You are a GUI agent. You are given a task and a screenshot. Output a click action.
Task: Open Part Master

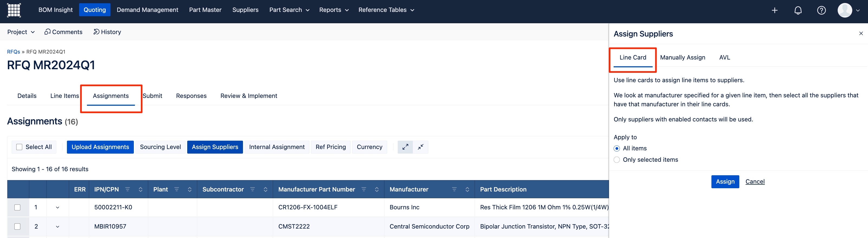(x=205, y=10)
